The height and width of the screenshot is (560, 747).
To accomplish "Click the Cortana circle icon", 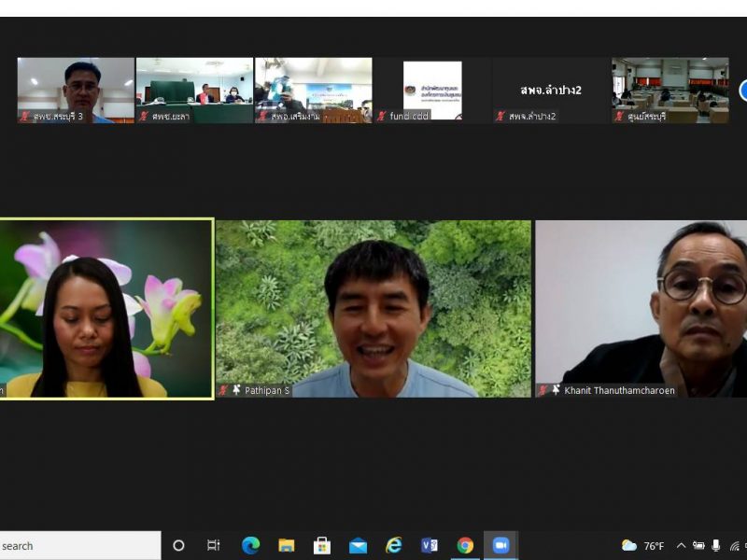I will pyautogui.click(x=178, y=546).
